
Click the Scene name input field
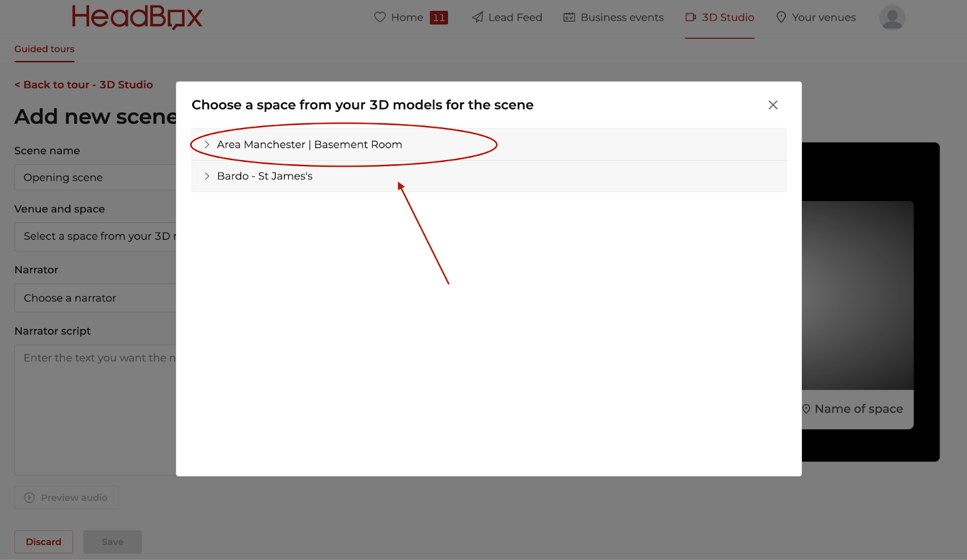pos(95,178)
